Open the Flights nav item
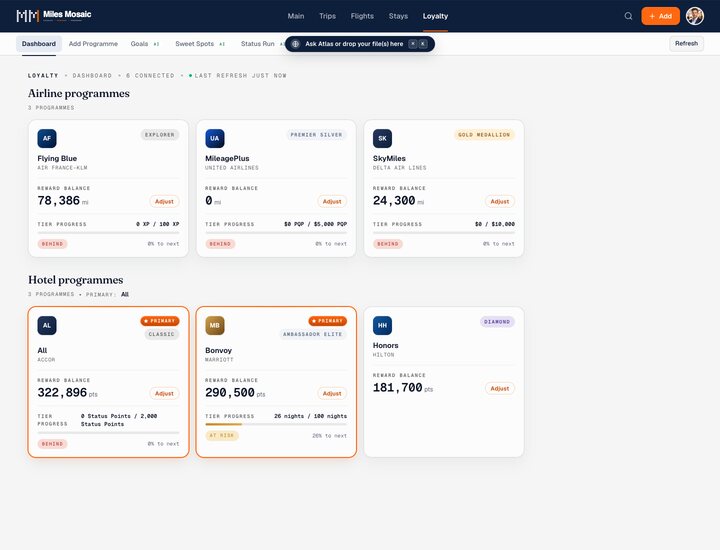This screenshot has width=720, height=550. pos(362,16)
